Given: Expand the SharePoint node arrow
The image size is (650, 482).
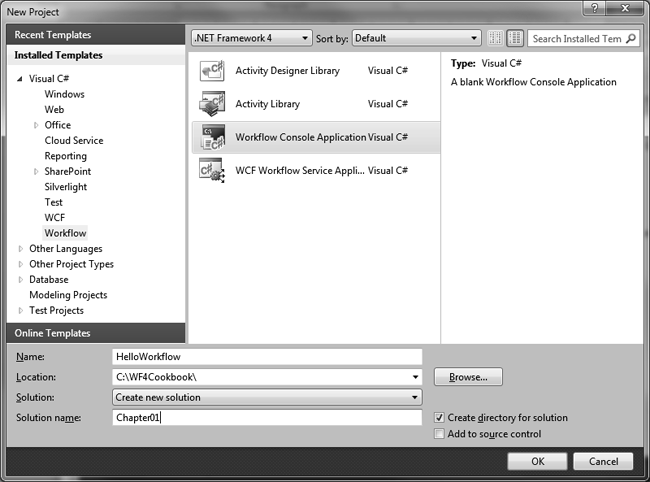Looking at the screenshot, I should pos(36,171).
